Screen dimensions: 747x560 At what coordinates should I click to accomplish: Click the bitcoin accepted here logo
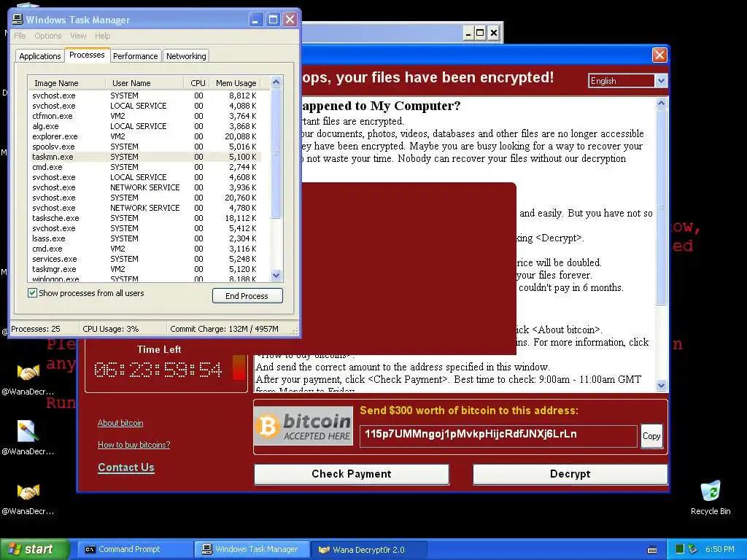point(303,426)
